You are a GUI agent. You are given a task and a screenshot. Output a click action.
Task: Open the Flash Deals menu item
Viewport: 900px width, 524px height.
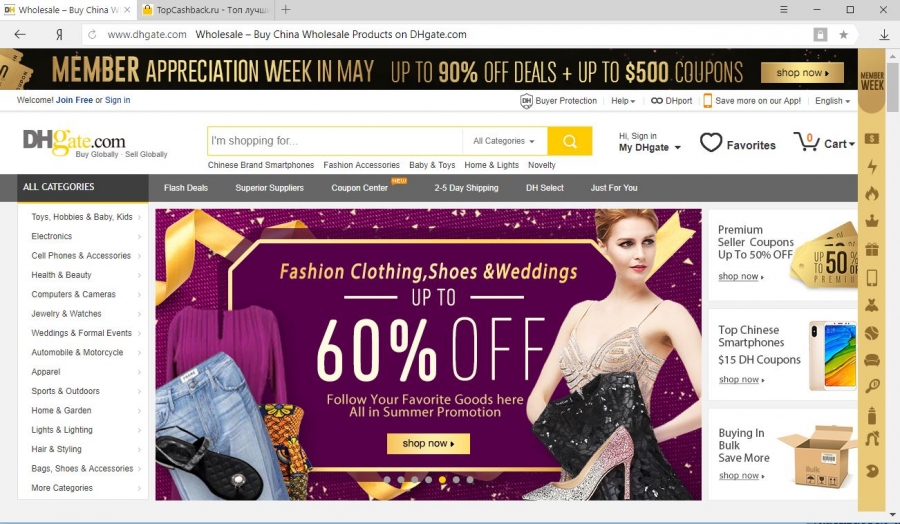(186, 188)
